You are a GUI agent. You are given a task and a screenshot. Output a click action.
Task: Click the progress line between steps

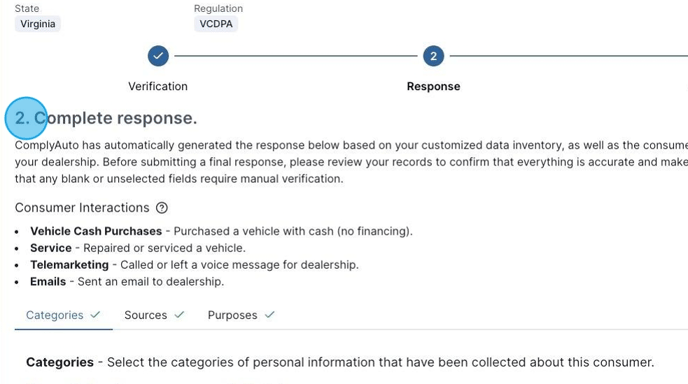296,56
